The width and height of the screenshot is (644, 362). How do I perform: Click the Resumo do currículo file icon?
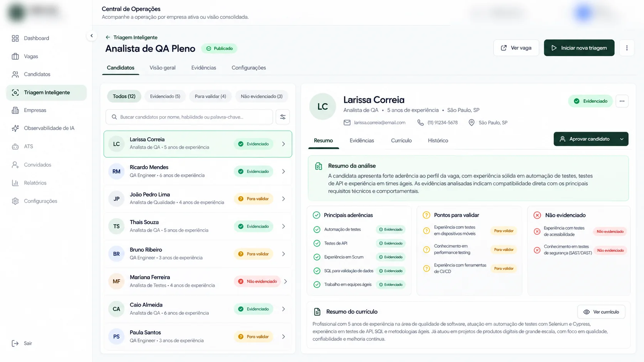[x=317, y=312]
